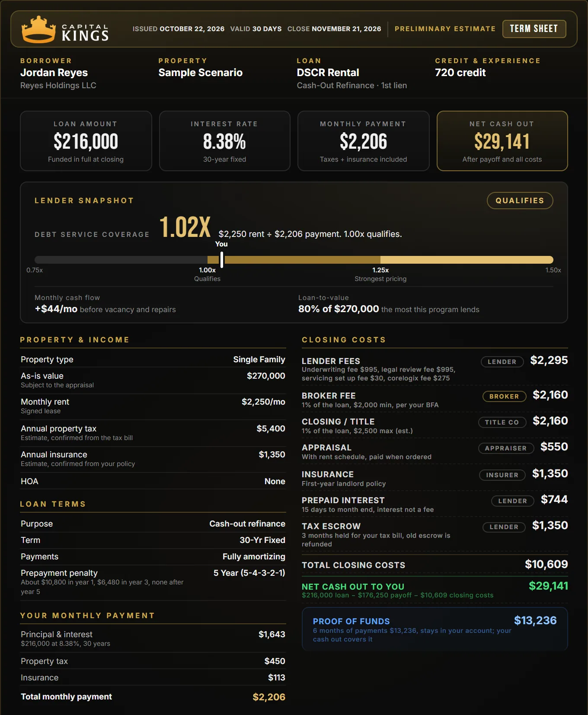
Task: Select the Net Cash Out summary card
Action: coord(502,141)
